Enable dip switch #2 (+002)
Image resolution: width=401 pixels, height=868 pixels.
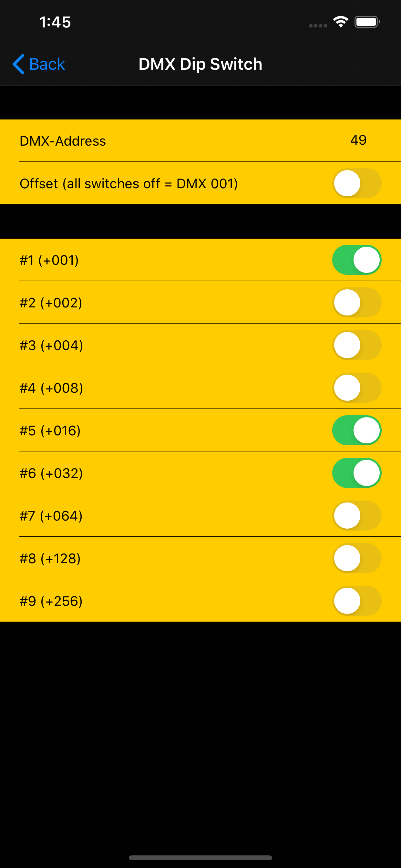coord(357,302)
